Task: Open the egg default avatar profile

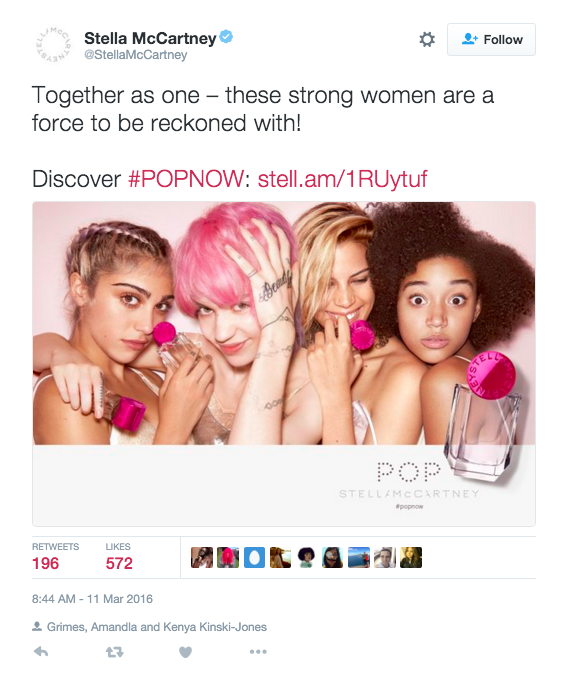Action: pyautogui.click(x=254, y=557)
